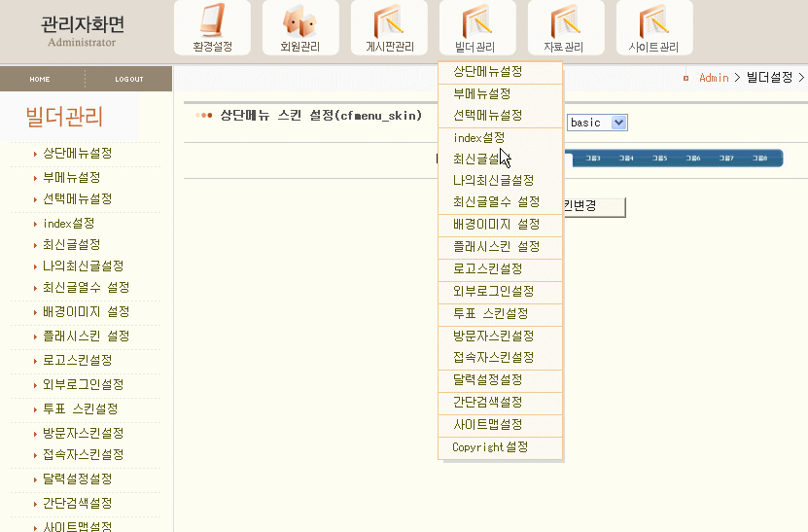Open the 자료관리 data management icon
This screenshot has width=808, height=532.
[x=564, y=27]
